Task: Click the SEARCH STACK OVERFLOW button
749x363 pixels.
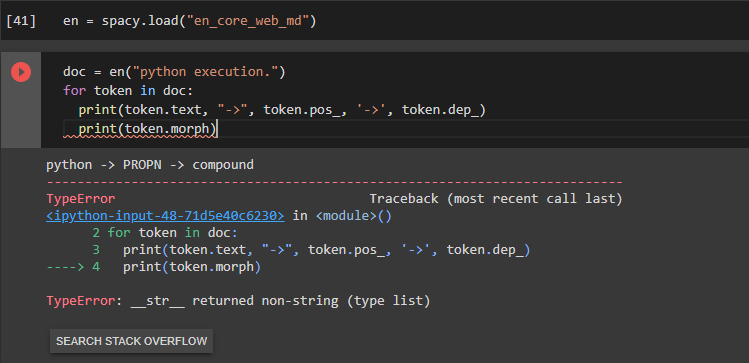Action: click(x=131, y=341)
